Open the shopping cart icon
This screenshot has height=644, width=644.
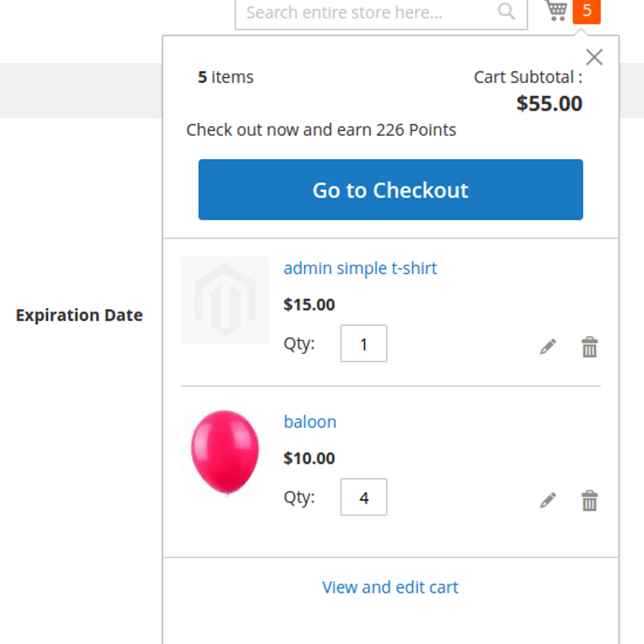click(x=556, y=10)
